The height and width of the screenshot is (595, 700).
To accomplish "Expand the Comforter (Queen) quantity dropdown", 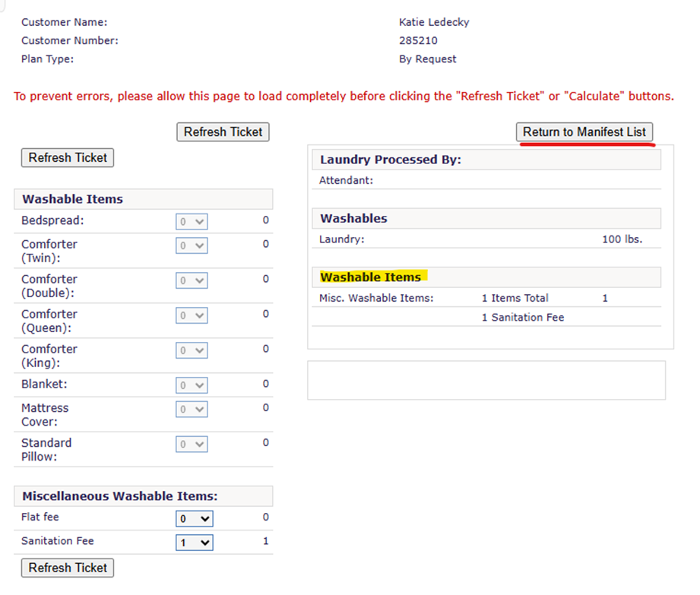I will [x=192, y=315].
